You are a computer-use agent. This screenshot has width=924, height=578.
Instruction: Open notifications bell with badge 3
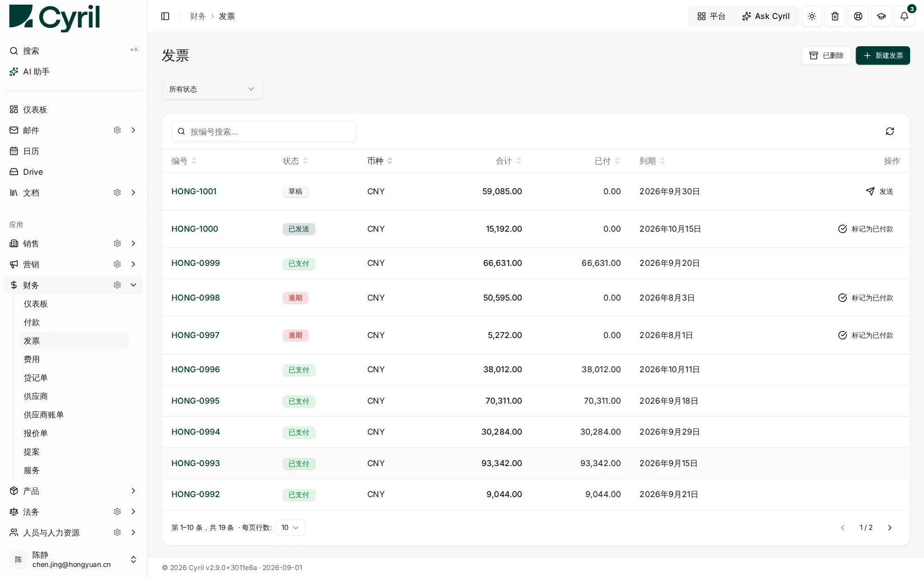pyautogui.click(x=904, y=16)
